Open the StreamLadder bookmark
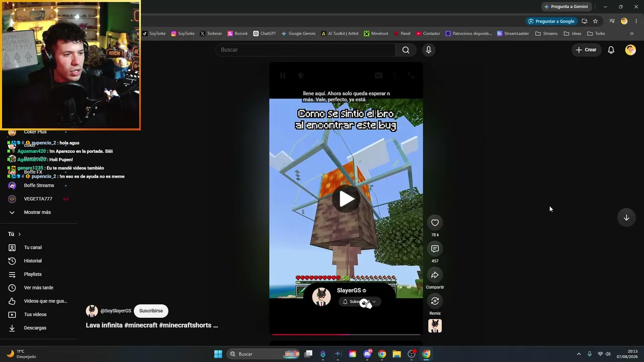Image resolution: width=644 pixels, height=362 pixels. 514,34
